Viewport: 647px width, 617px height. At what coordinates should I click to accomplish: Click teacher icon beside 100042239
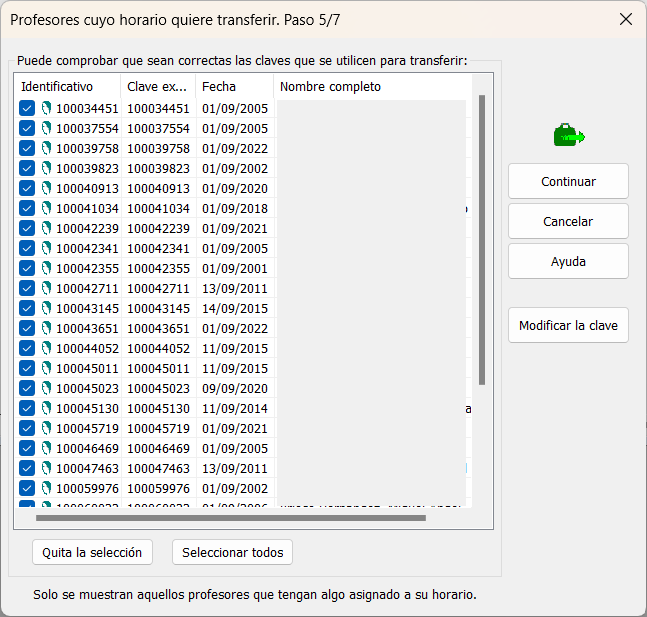coord(46,228)
